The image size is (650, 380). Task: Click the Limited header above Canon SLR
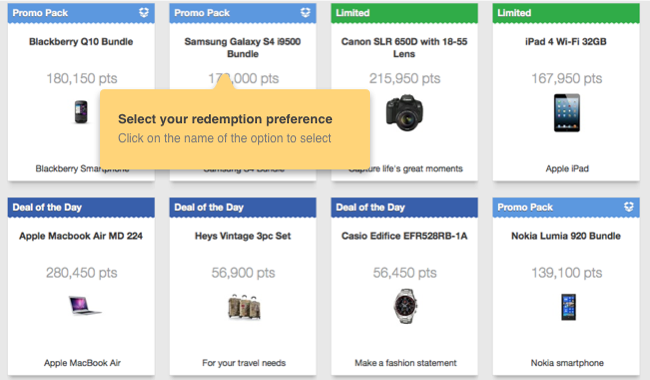point(404,13)
